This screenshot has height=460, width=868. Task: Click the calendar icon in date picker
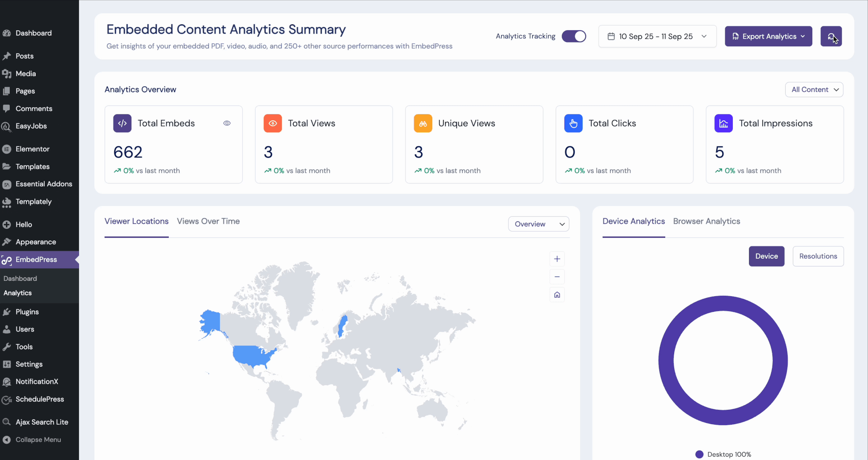[611, 36]
